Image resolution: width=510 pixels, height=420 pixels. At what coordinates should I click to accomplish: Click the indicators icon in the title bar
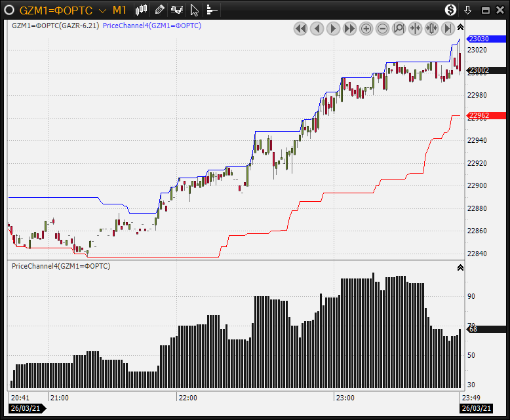click(176, 10)
